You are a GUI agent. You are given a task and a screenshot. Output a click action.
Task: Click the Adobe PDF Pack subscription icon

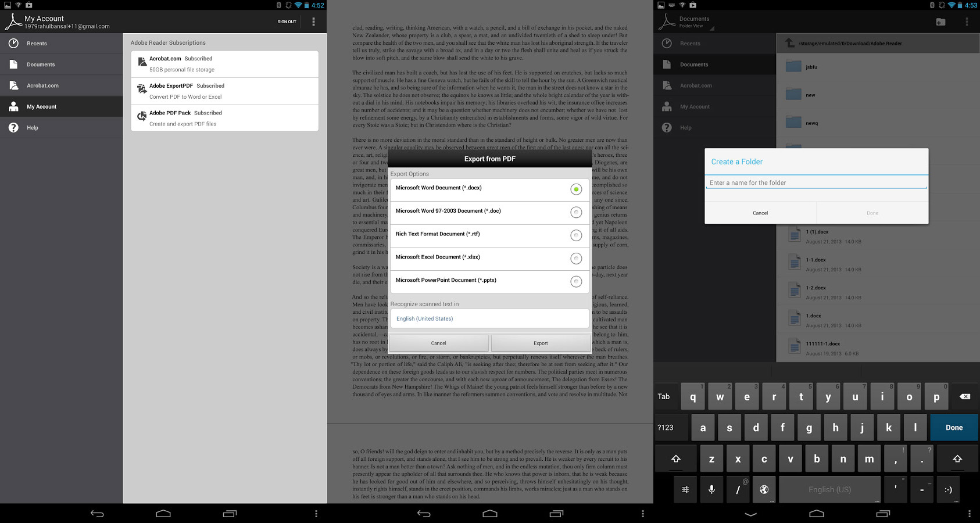[142, 117]
